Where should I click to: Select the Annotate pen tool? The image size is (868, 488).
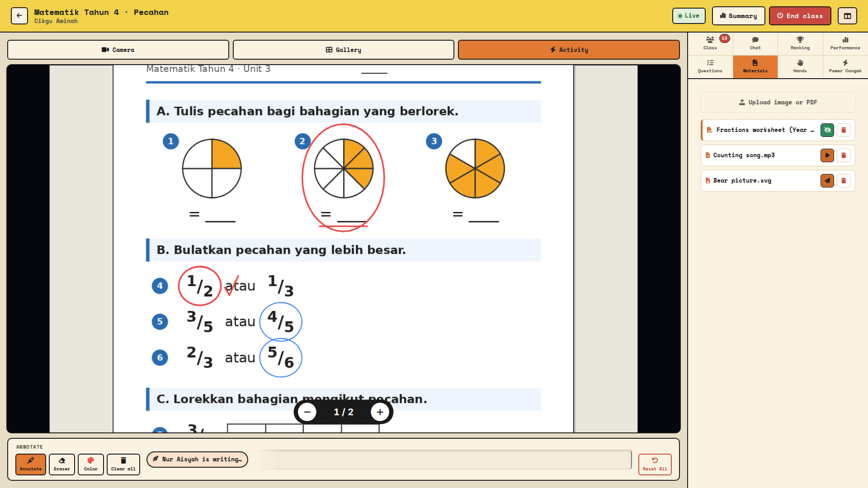tap(31, 464)
